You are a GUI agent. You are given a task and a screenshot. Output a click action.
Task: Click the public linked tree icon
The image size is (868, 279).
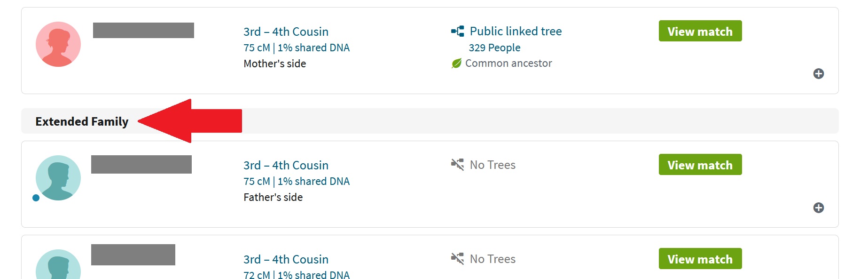tap(457, 31)
